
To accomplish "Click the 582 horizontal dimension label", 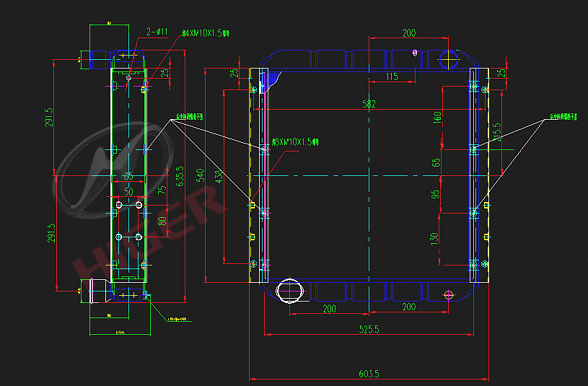I will [369, 105].
